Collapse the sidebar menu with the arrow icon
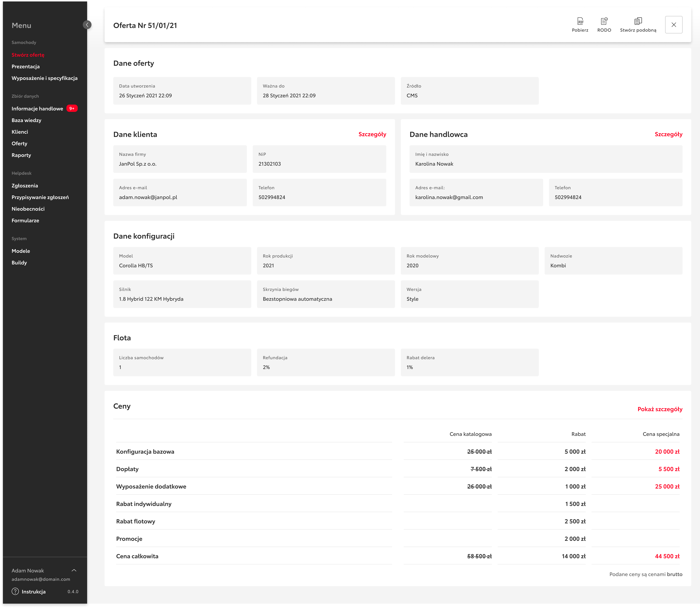The width and height of the screenshot is (700, 608). 87,25
